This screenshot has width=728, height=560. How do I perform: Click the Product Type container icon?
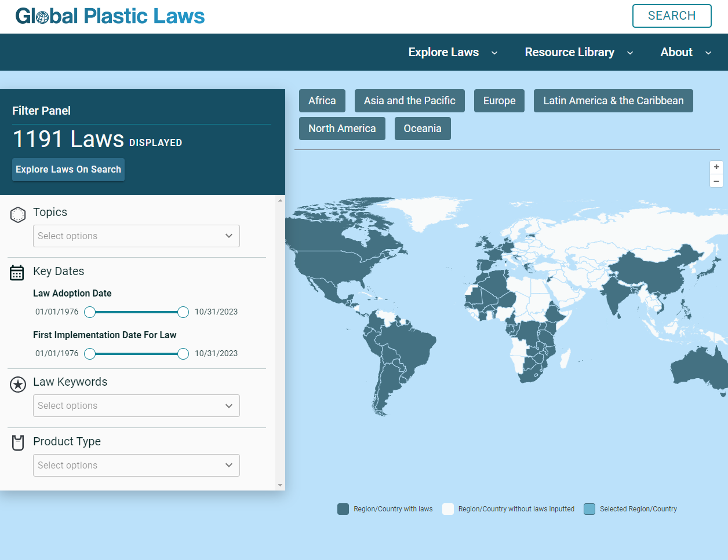pyautogui.click(x=18, y=443)
